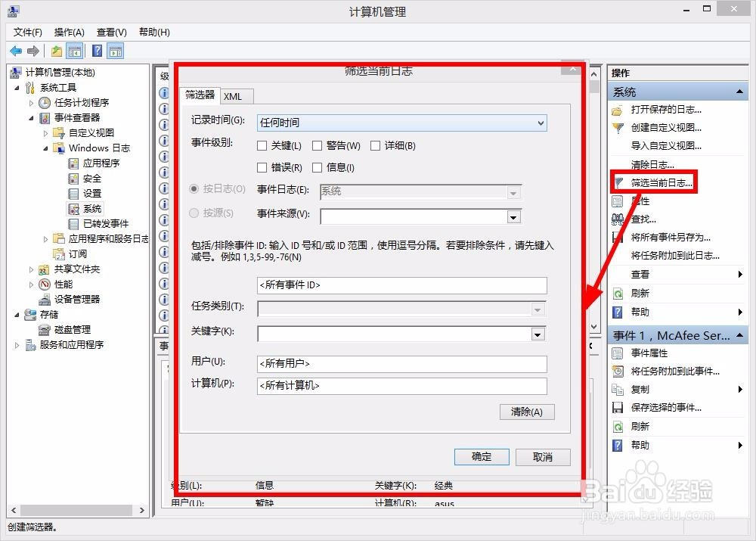Select 任务计划程序 clock icon in tree

click(45, 103)
